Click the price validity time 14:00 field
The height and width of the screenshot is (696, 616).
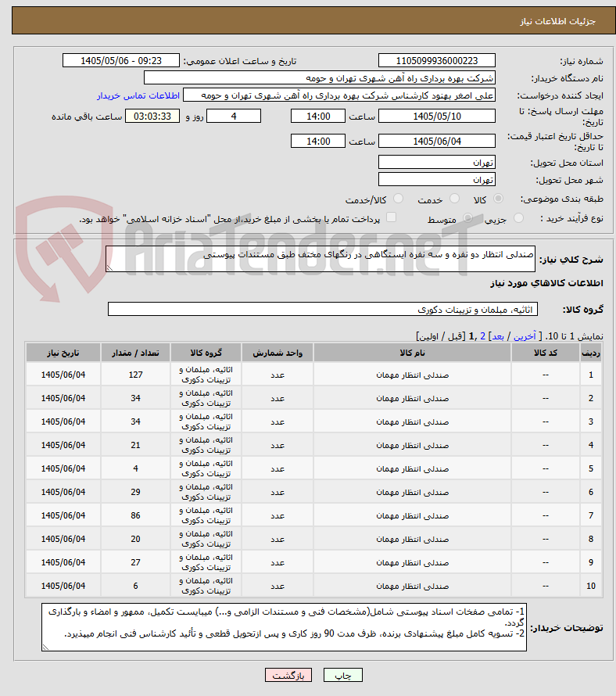pyautogui.click(x=317, y=141)
